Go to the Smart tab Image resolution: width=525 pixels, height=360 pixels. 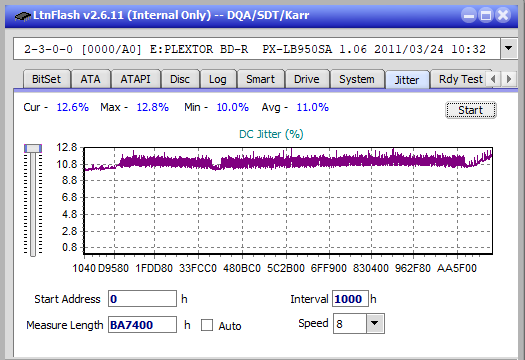pyautogui.click(x=260, y=79)
